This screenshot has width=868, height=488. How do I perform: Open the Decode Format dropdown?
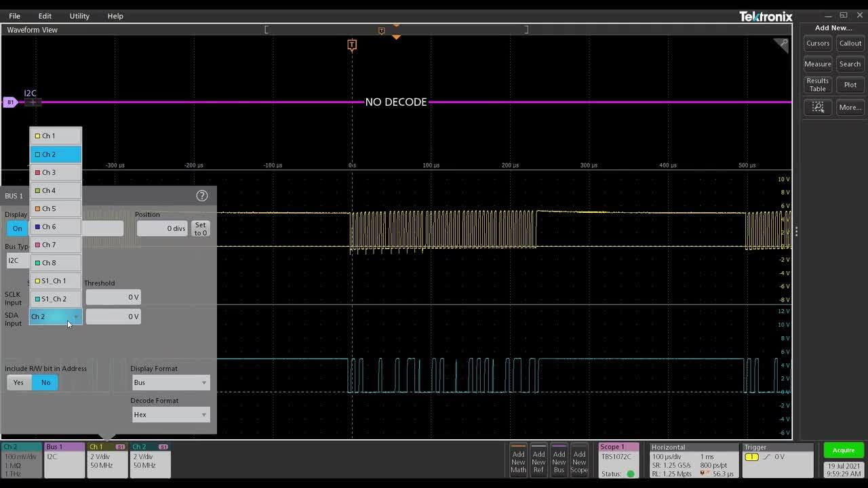click(x=170, y=415)
